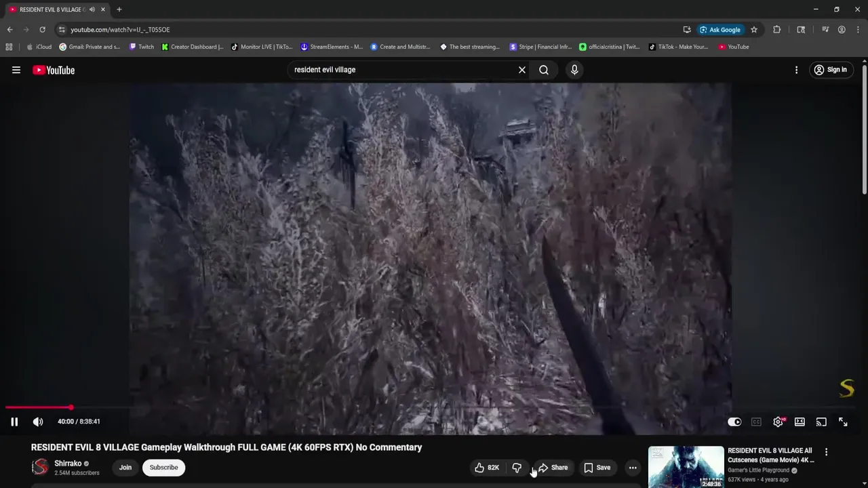Open options for the All Cutscenes video
The height and width of the screenshot is (488, 868).
tap(826, 452)
